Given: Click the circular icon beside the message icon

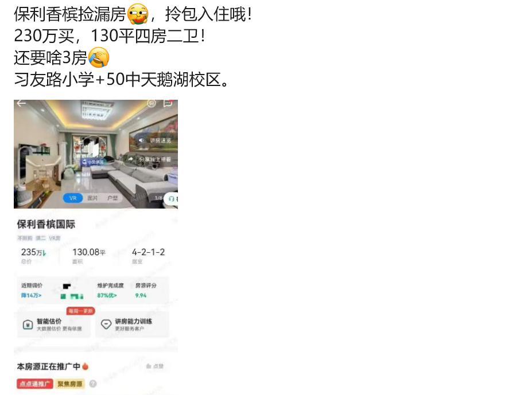Looking at the screenshot, I should point(152,103).
